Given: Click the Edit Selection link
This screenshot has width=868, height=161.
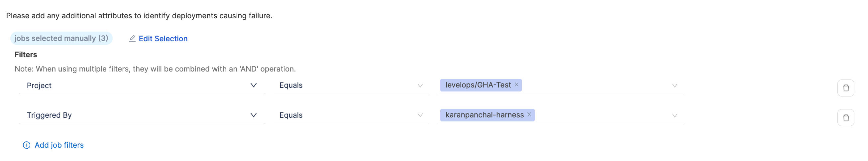Looking at the screenshot, I should [x=163, y=39].
